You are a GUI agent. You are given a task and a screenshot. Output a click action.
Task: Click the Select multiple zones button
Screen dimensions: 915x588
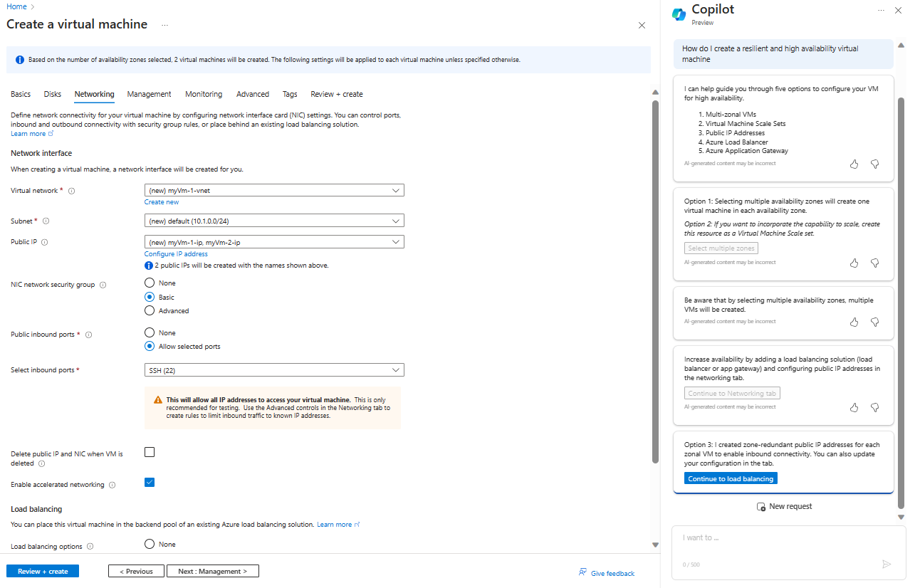[x=721, y=248]
